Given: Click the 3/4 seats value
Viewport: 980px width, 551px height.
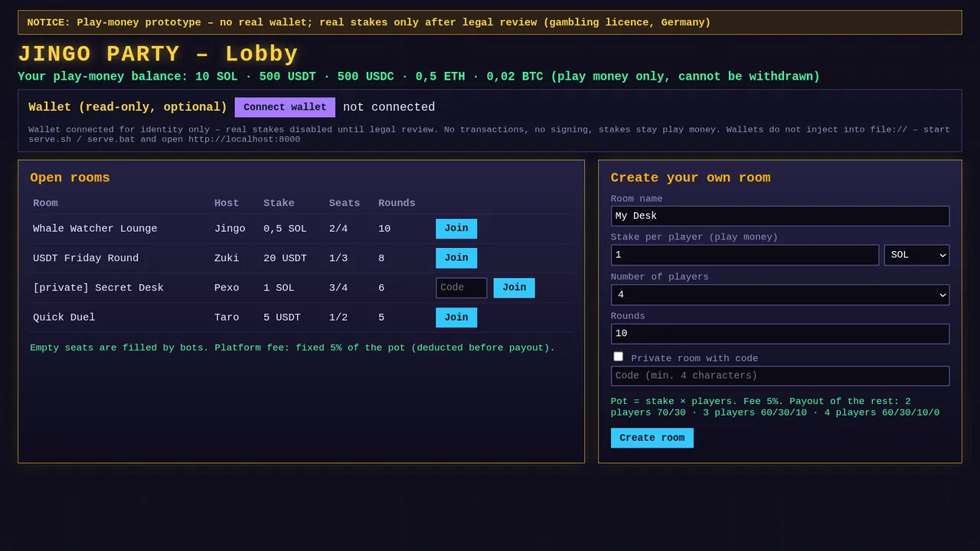Looking at the screenshot, I should pyautogui.click(x=338, y=288).
